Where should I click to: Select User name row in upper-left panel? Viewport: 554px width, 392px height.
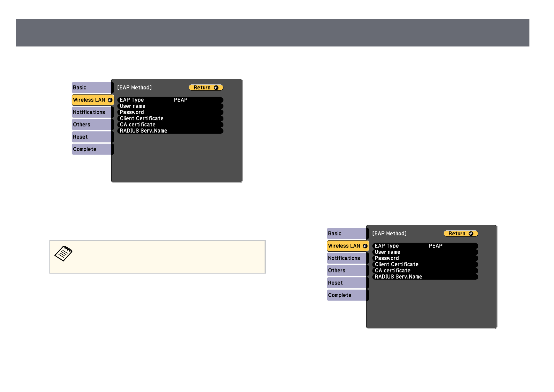pos(170,106)
